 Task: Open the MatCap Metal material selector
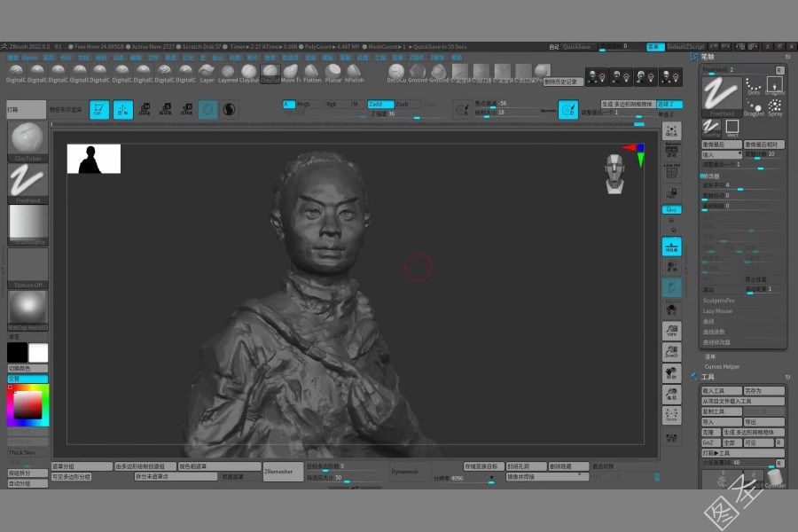click(28, 310)
